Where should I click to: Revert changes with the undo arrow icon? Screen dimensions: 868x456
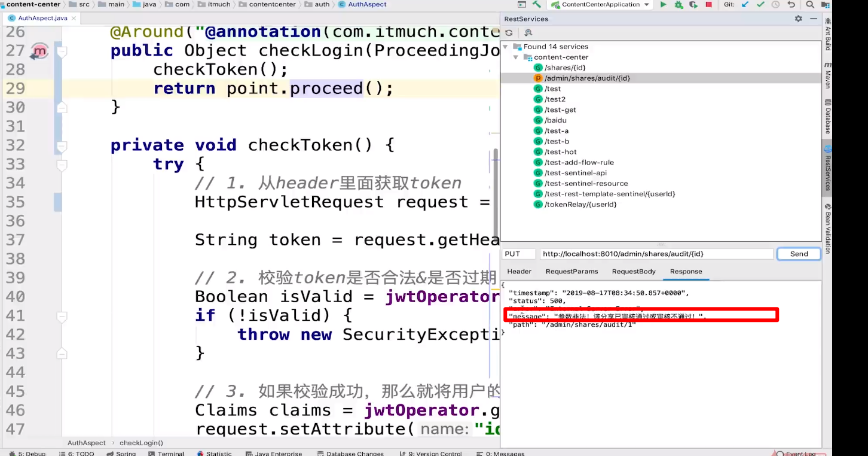tap(791, 4)
